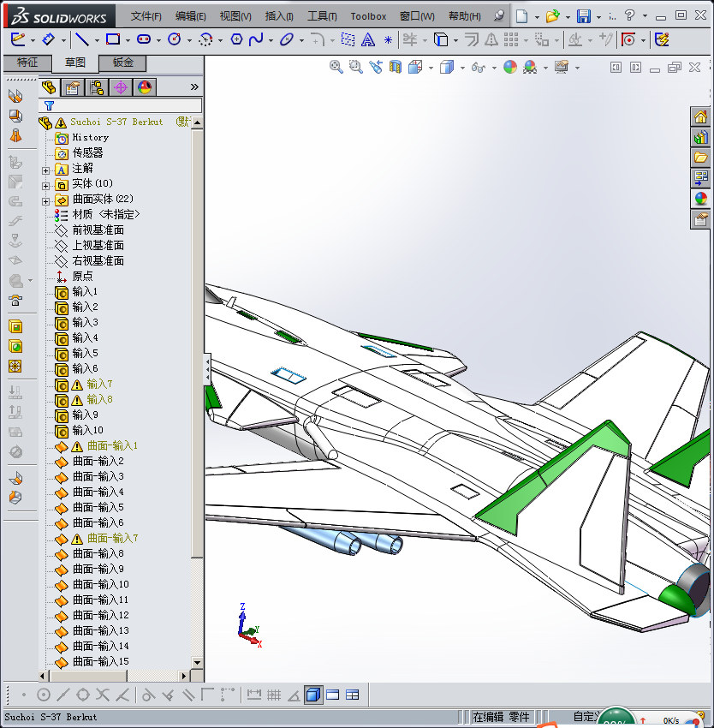Select the Circle sketch tool

click(175, 39)
